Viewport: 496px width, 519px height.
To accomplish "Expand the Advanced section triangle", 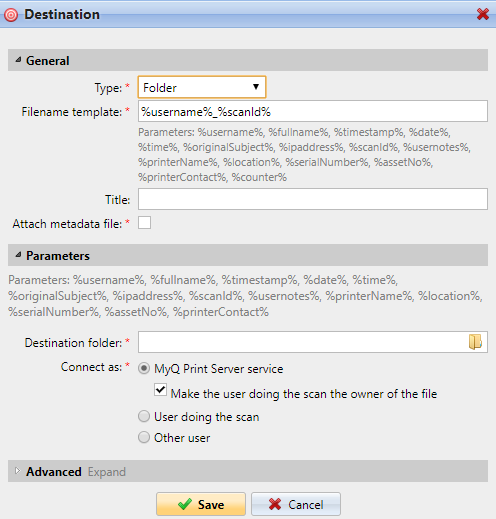I will (x=18, y=471).
